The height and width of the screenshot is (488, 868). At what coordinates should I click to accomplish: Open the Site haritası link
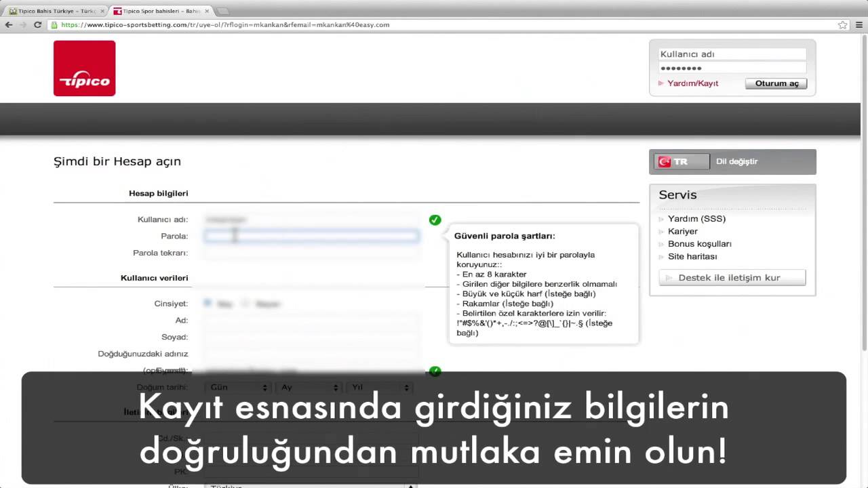692,256
